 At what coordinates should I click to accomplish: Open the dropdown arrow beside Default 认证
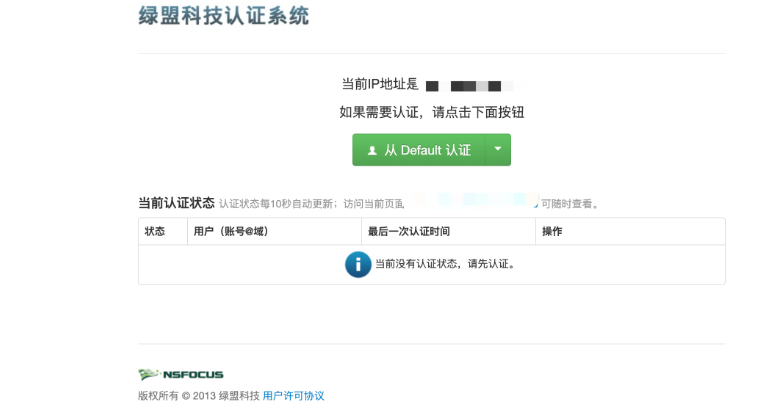(498, 150)
